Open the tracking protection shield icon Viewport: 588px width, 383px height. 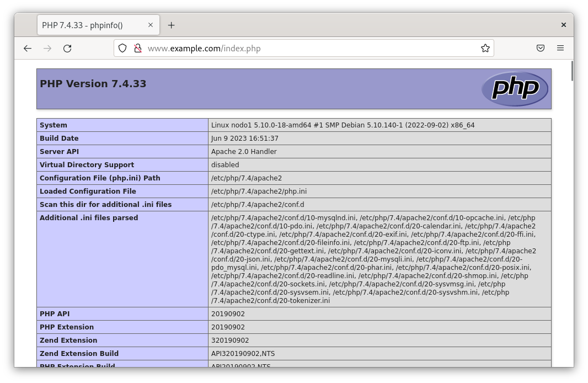122,49
